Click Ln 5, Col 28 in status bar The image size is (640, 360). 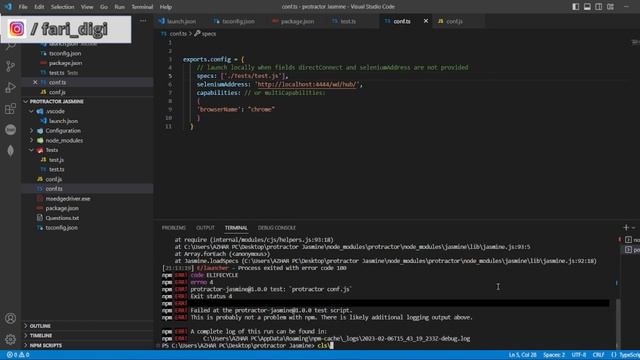click(x=522, y=355)
